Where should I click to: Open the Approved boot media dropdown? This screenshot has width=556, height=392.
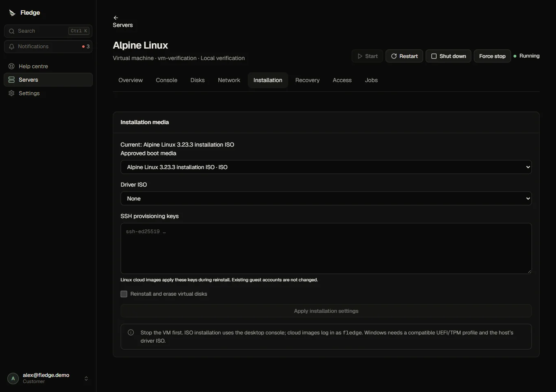pyautogui.click(x=326, y=167)
